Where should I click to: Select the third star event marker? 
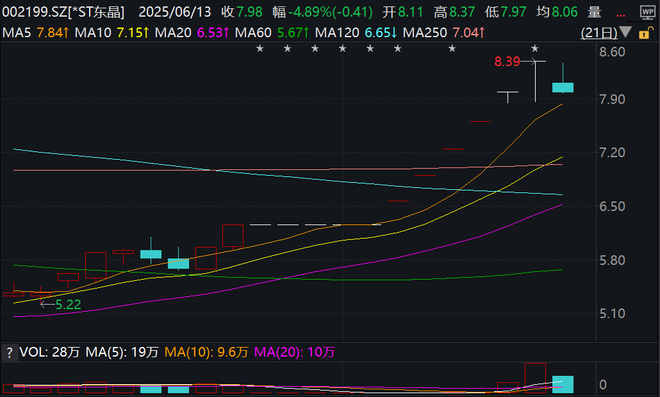pos(315,49)
